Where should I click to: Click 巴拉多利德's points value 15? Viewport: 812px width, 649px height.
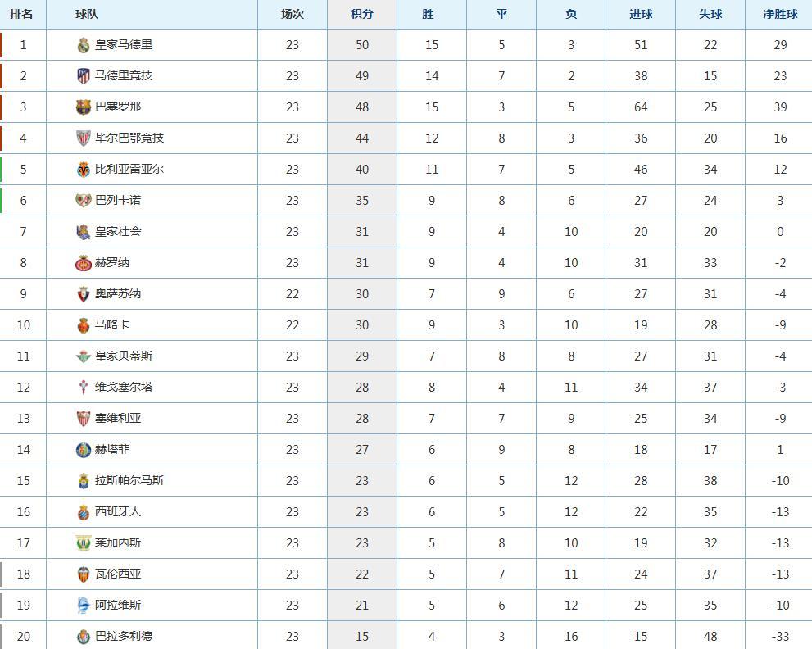tap(362, 636)
